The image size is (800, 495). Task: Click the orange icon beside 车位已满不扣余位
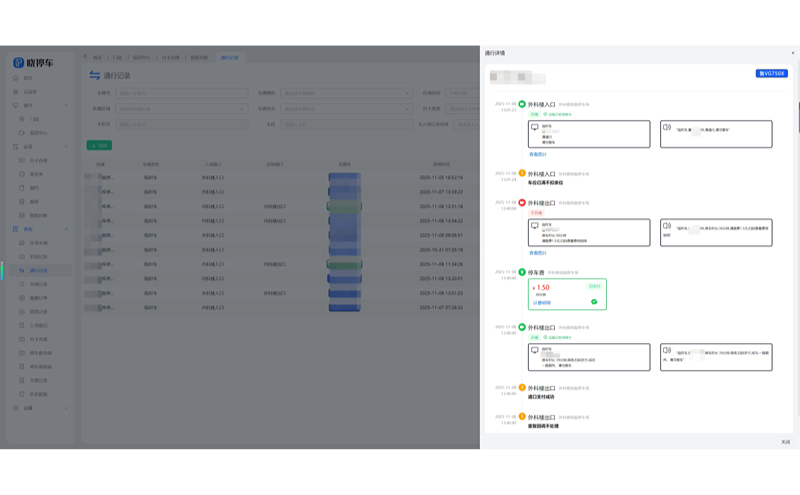[522, 173]
